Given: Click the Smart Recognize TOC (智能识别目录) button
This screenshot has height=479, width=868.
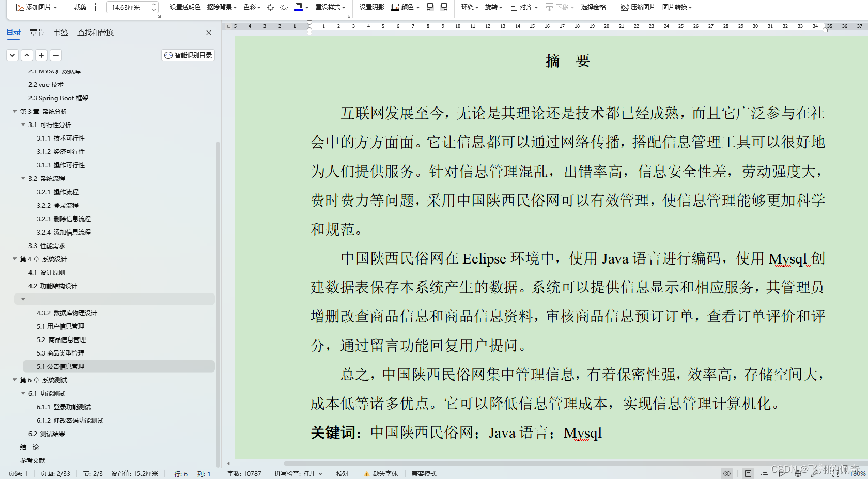Looking at the screenshot, I should click(188, 55).
